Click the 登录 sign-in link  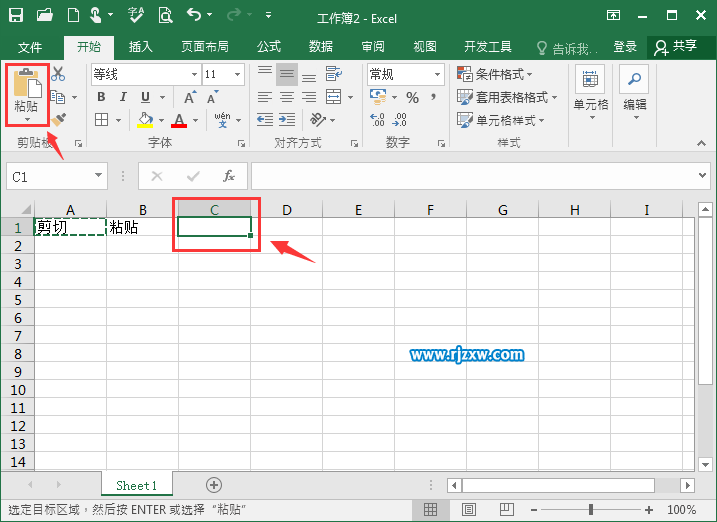pos(625,47)
